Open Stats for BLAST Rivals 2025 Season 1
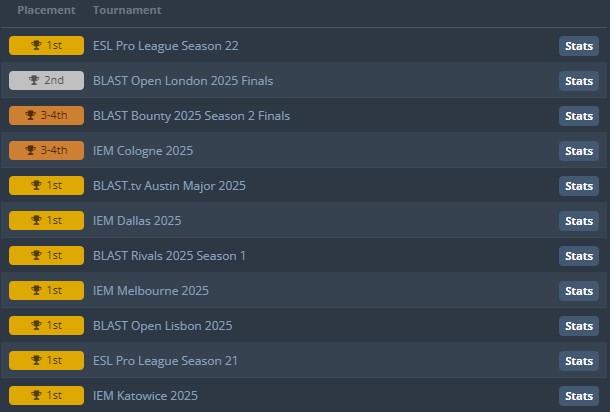 [578, 256]
